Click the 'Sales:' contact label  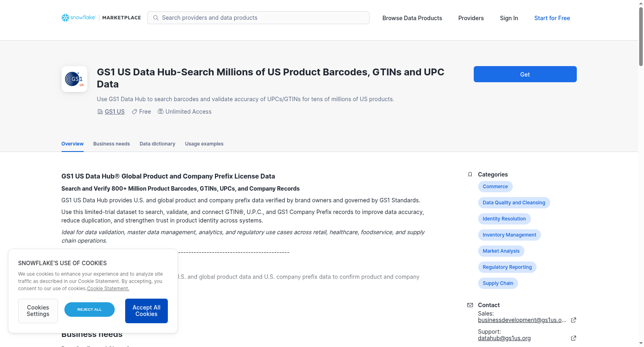point(486,314)
